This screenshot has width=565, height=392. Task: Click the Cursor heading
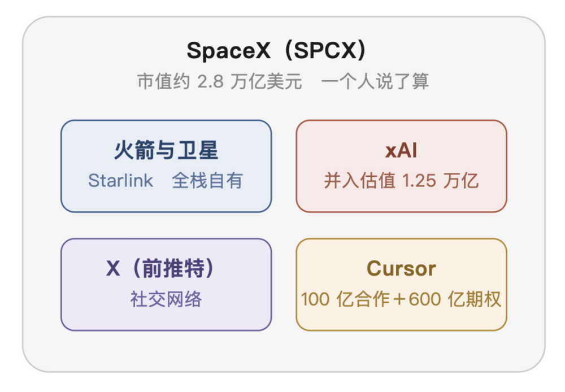(401, 268)
